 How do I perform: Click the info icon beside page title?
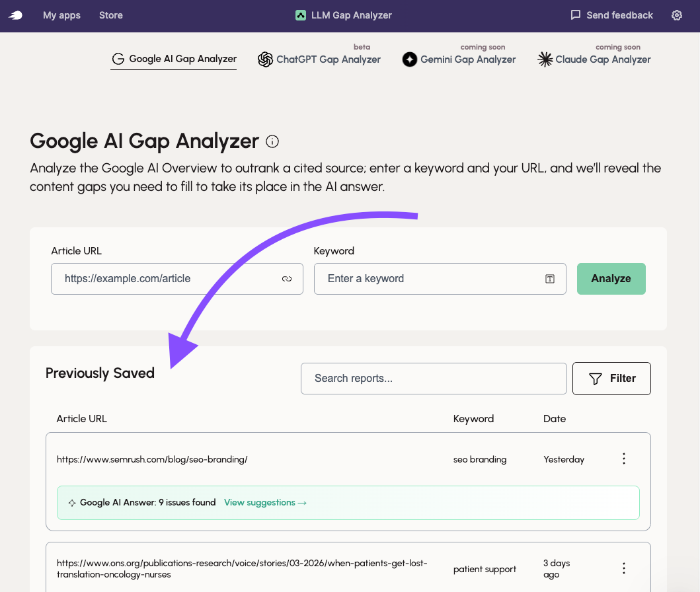pyautogui.click(x=272, y=141)
